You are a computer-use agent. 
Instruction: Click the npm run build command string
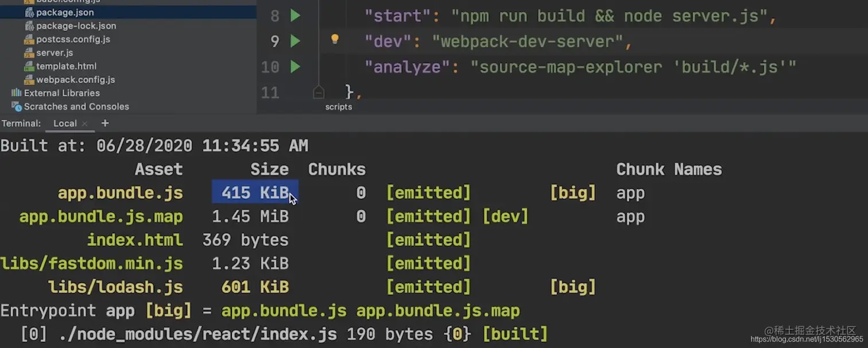pos(609,16)
